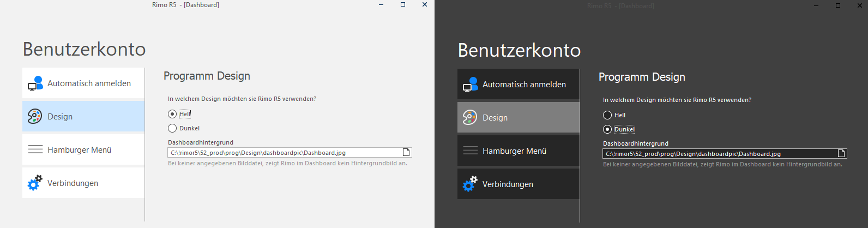Click the hamburger lines icon in dark window
The width and height of the screenshot is (868, 228).
tap(471, 151)
